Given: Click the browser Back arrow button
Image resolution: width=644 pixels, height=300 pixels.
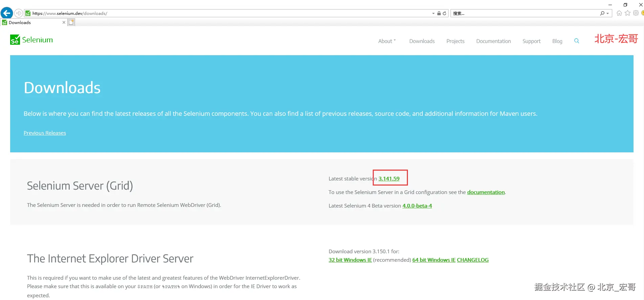Looking at the screenshot, I should click(7, 13).
